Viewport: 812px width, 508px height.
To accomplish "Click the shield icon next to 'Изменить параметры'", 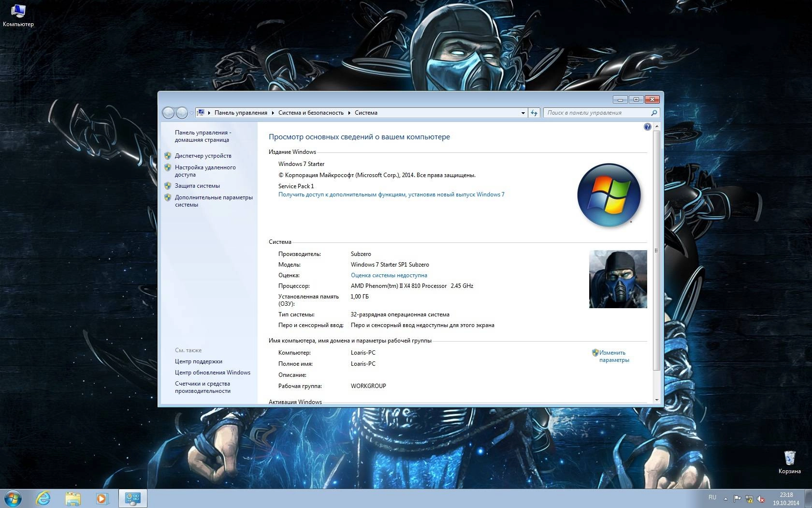I will click(595, 353).
